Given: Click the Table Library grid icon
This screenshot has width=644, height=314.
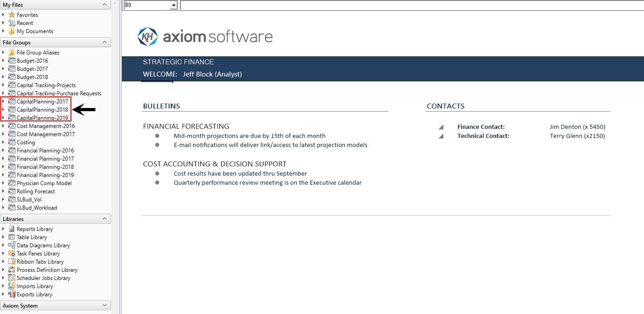Looking at the screenshot, I should point(12,237).
